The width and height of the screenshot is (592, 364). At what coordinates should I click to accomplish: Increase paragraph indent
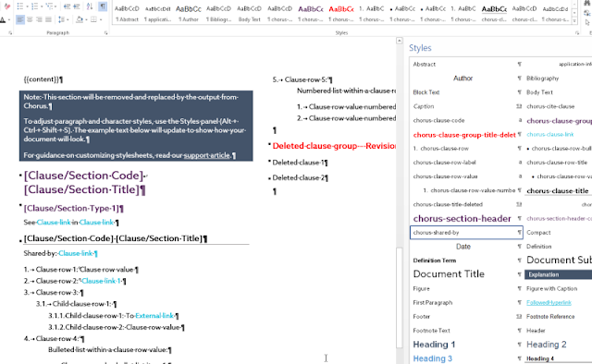point(76,6)
